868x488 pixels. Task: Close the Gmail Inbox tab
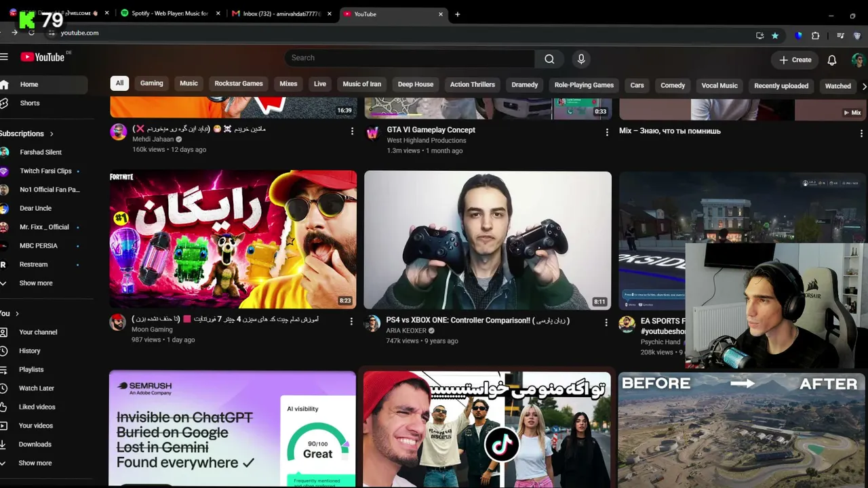point(330,14)
